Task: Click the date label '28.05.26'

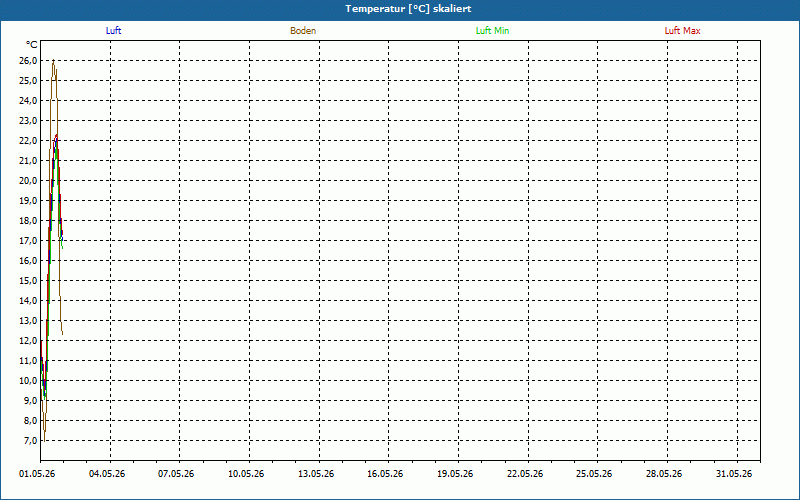Action: pos(664,474)
